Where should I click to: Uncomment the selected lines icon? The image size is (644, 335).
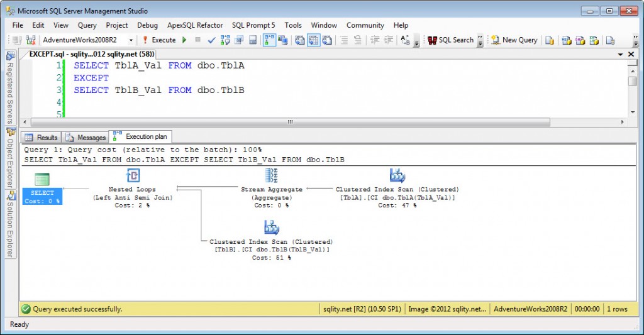tap(358, 40)
